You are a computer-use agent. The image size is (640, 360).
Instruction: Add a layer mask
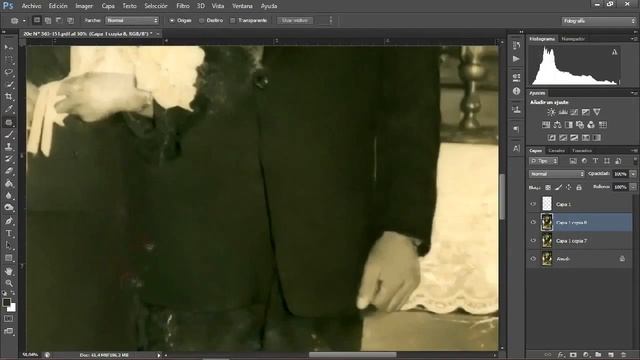coord(573,355)
